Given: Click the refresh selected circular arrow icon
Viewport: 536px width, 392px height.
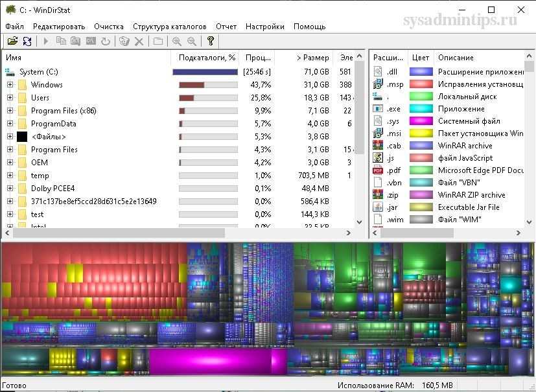Looking at the screenshot, I should tap(105, 41).
